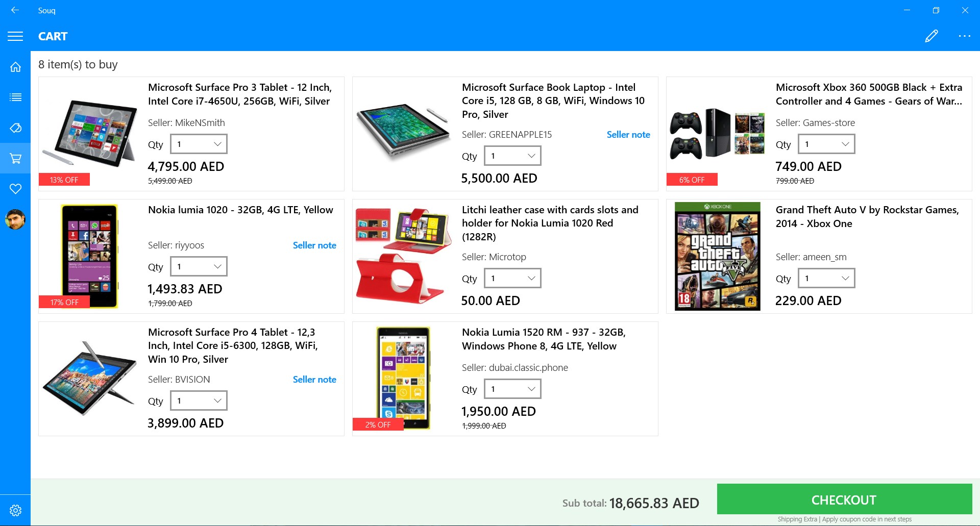Open the deals tag icon in sidebar
This screenshot has width=980, height=526.
15,128
